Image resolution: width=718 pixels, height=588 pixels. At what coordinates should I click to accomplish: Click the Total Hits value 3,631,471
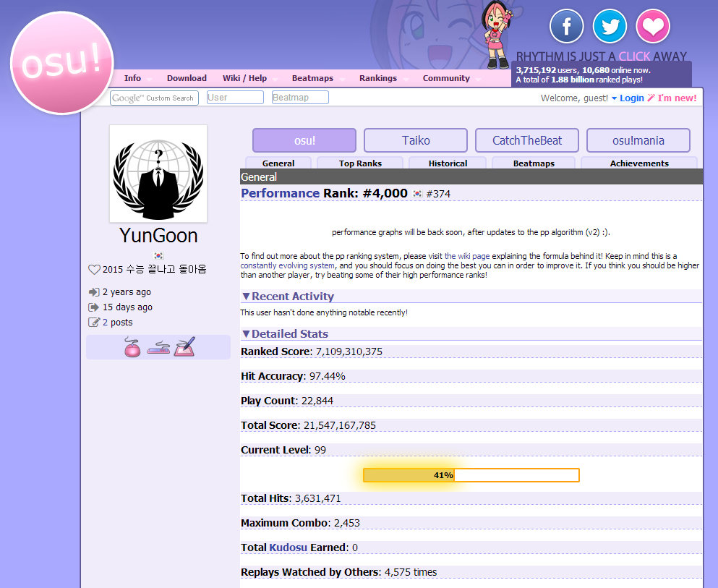[x=318, y=499]
